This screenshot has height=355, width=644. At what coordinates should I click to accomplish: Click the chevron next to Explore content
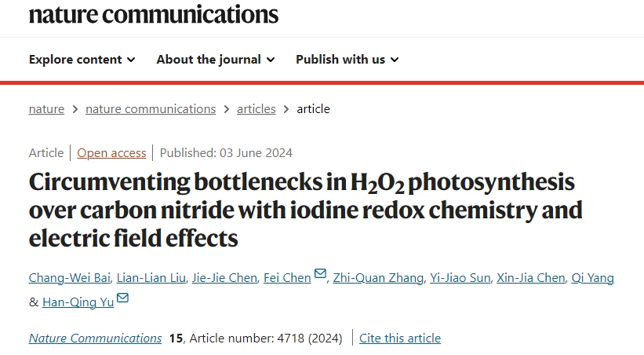(x=131, y=60)
